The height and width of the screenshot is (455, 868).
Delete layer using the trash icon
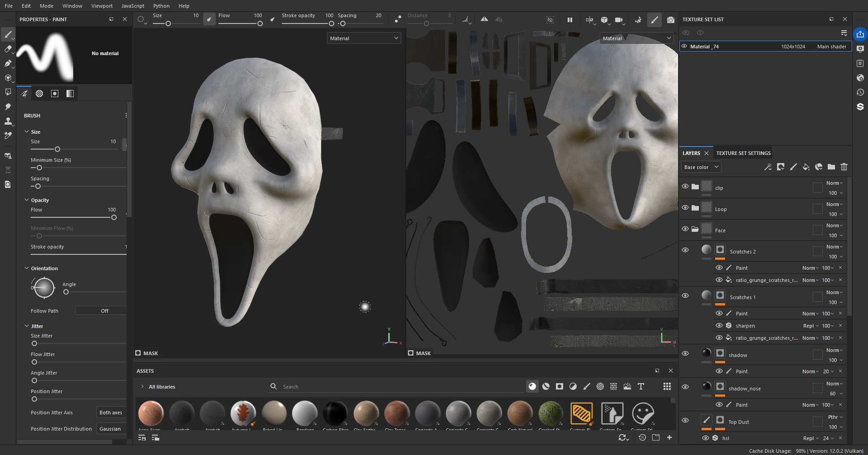point(844,167)
